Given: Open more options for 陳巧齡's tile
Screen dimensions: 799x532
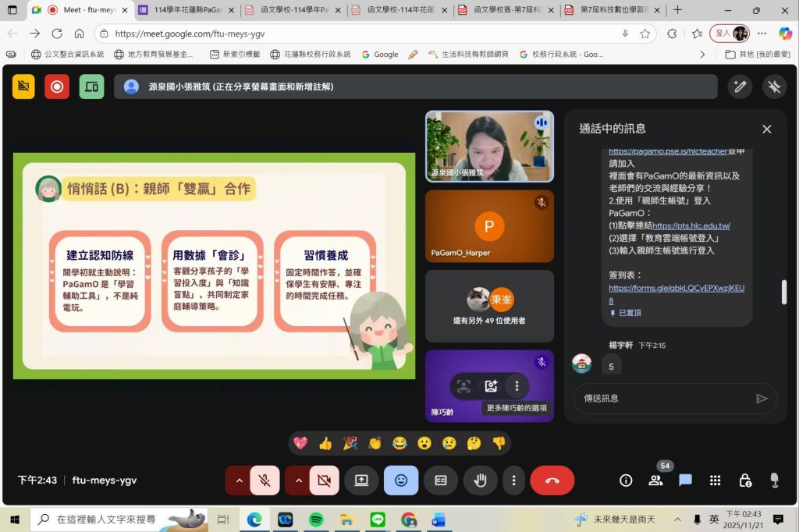Looking at the screenshot, I should pos(516,385).
